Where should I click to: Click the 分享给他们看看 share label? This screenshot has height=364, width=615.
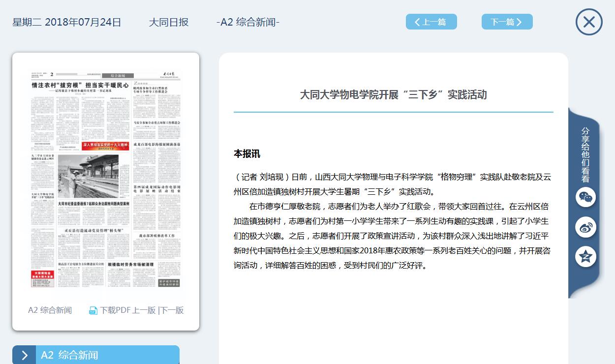coord(585,154)
